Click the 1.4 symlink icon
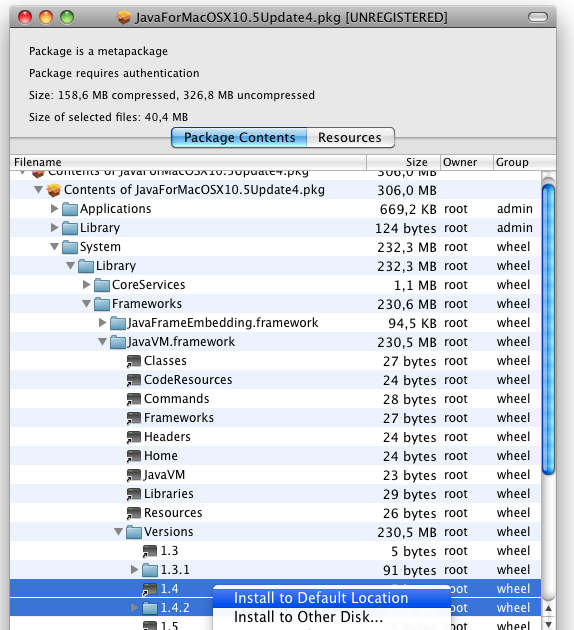 150,589
